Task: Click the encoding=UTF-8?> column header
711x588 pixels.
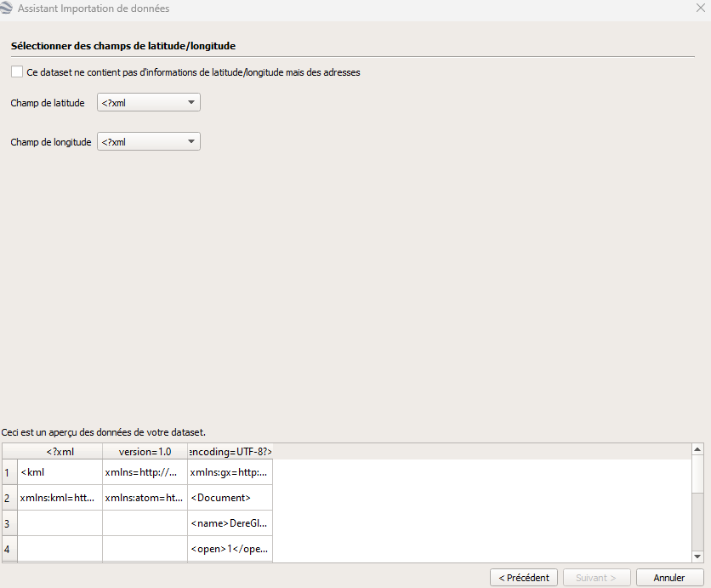Action: pyautogui.click(x=230, y=451)
